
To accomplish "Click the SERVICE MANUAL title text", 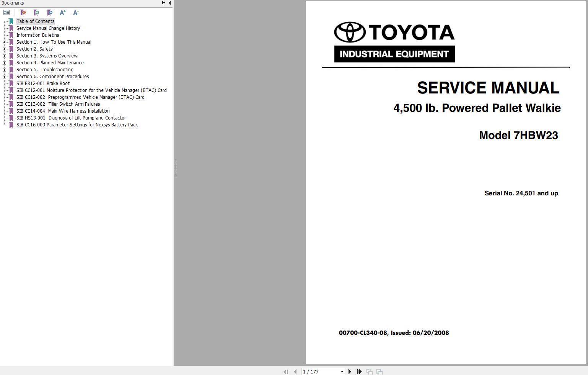I will coord(488,88).
